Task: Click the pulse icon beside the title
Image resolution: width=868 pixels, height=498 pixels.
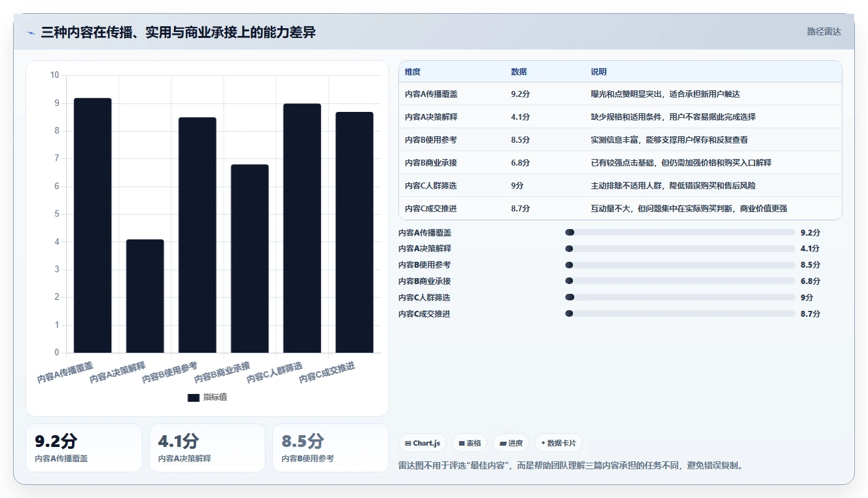Action: click(x=31, y=33)
